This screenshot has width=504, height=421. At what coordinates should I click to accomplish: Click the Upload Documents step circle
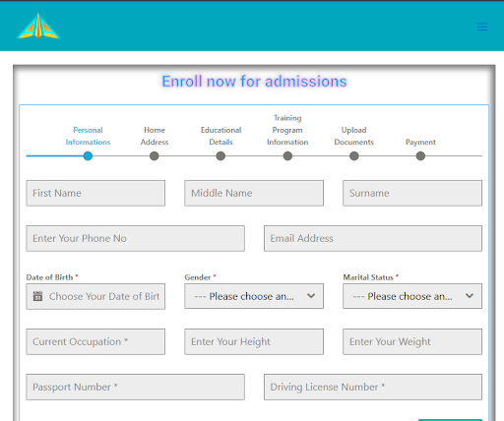[354, 155]
